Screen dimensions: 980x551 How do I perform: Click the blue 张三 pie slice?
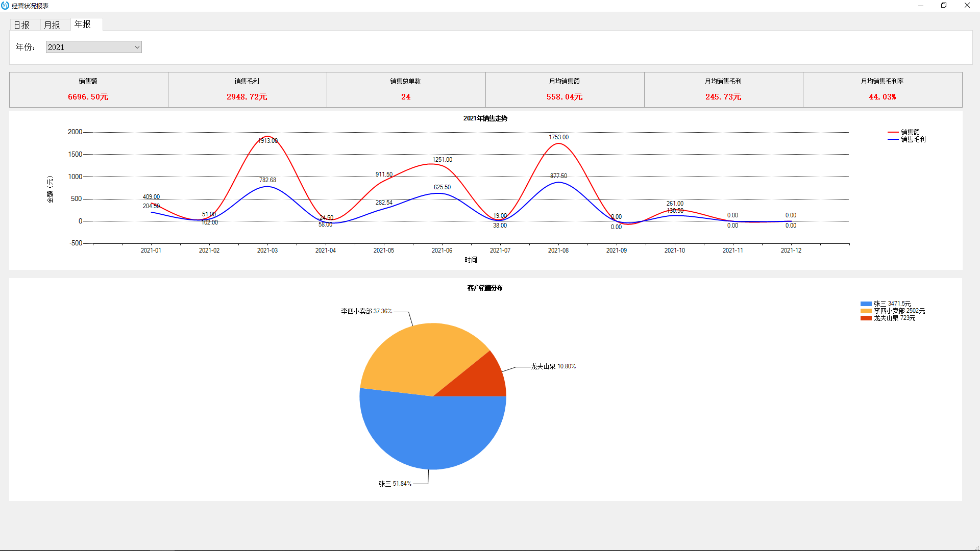433,434
